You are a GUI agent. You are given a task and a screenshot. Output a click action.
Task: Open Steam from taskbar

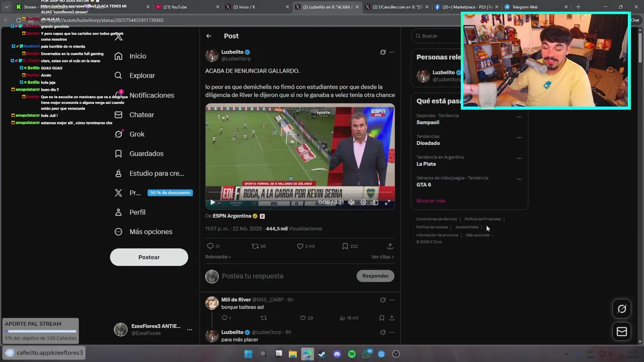(322, 354)
